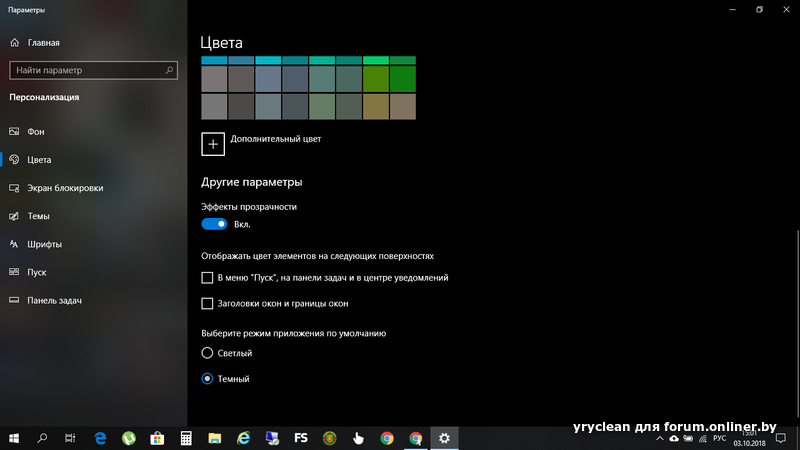Add custom color with plus button
Viewport: 800px width, 450px height.
(213, 145)
